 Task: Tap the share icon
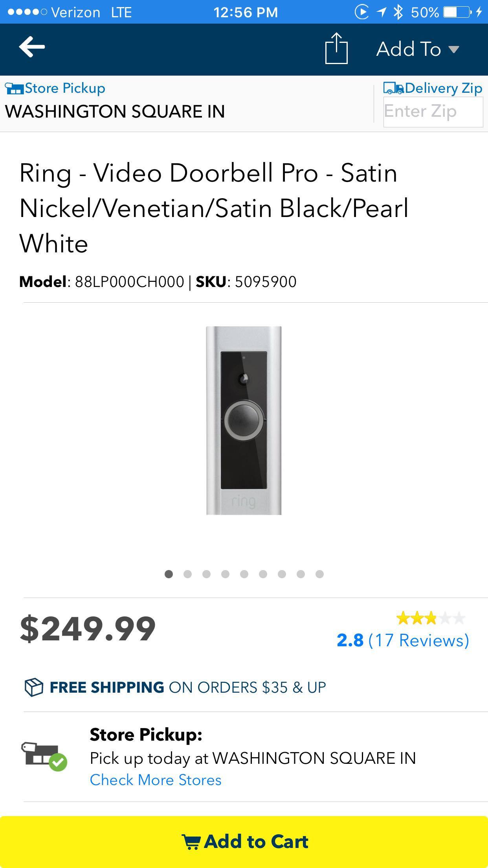336,48
